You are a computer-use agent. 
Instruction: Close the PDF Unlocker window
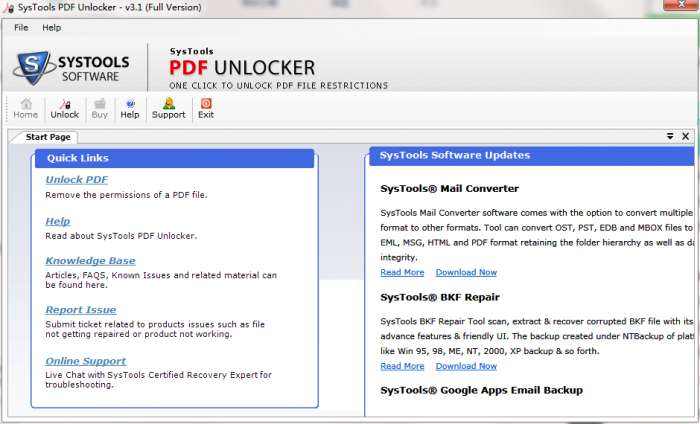click(680, 4)
